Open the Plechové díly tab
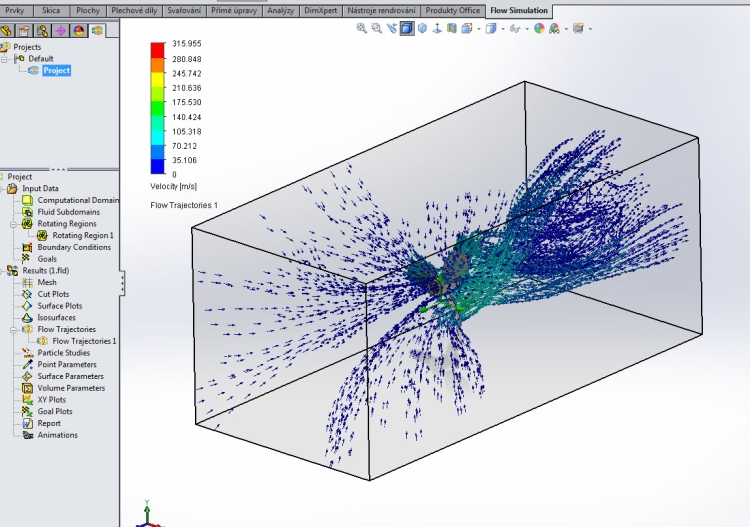The width and height of the screenshot is (750, 527). pos(134,11)
